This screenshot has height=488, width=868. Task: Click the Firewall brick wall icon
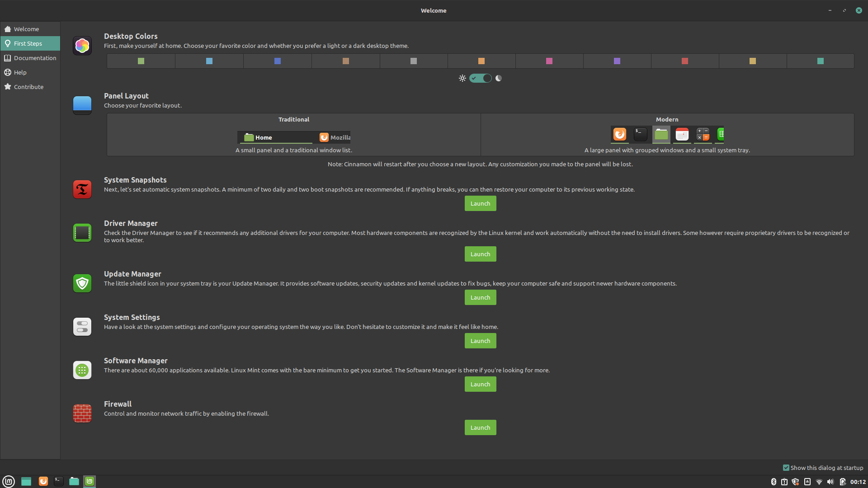pyautogui.click(x=82, y=413)
